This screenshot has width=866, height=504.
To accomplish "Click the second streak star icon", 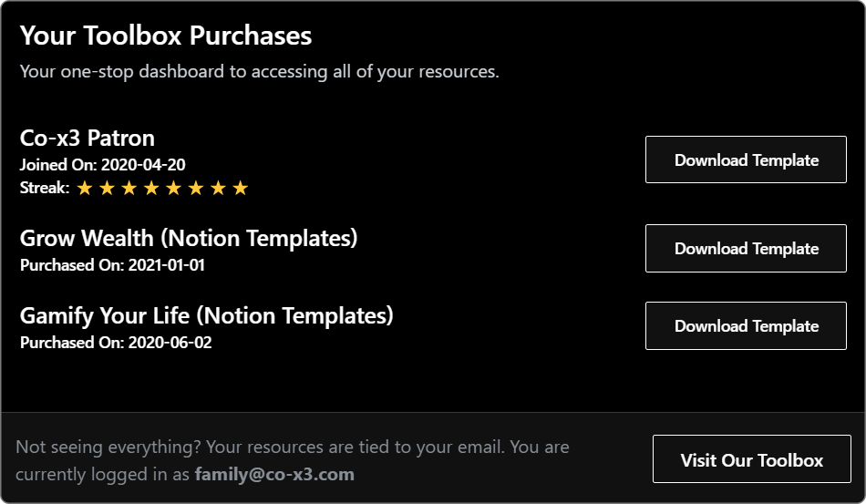I will pos(107,189).
